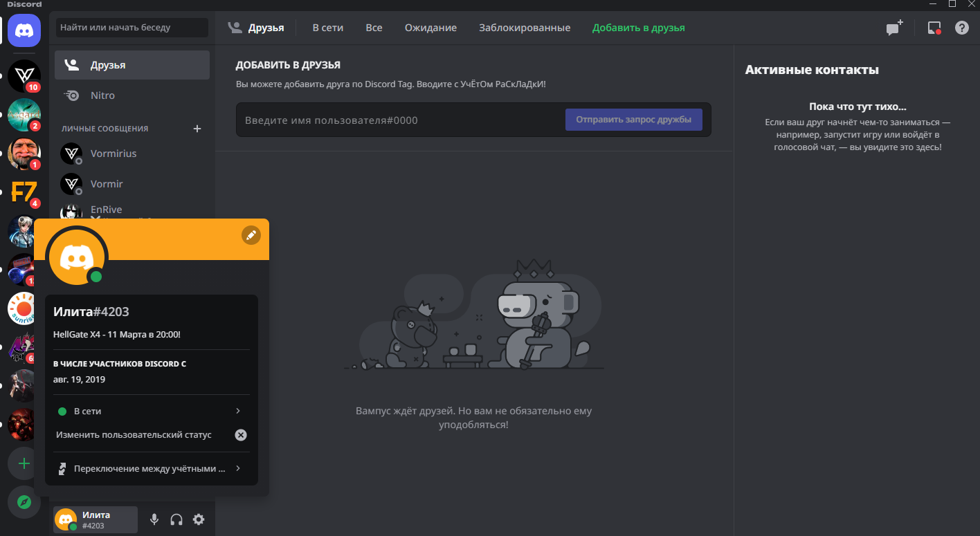The width and height of the screenshot is (980, 536).
Task: Click 'Отправить запрос дружбы' button
Action: point(634,120)
